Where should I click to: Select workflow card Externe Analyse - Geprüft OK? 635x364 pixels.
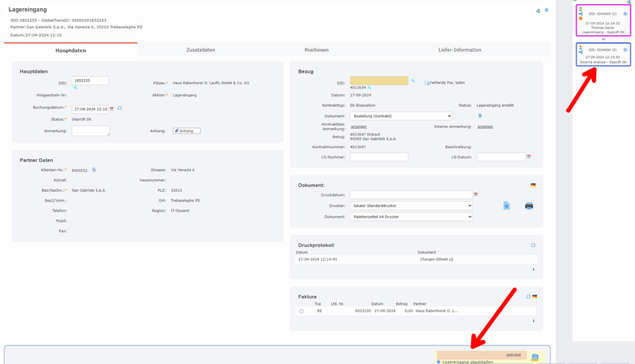603,55
